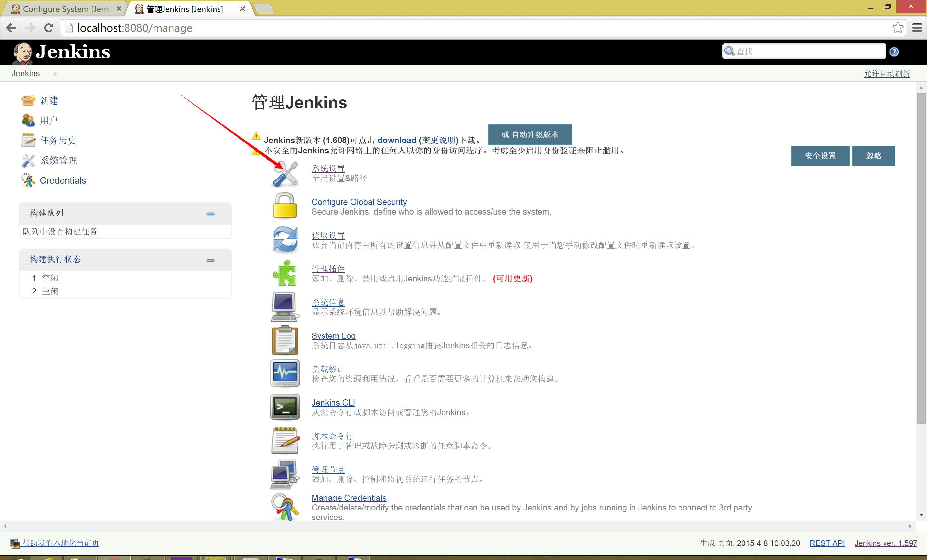
Task: Open the 系统设置 link
Action: 328,168
